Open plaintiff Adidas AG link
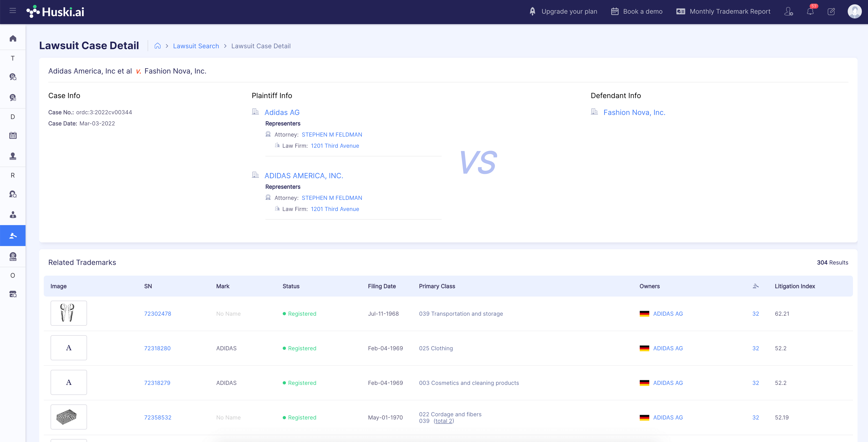 coord(282,112)
